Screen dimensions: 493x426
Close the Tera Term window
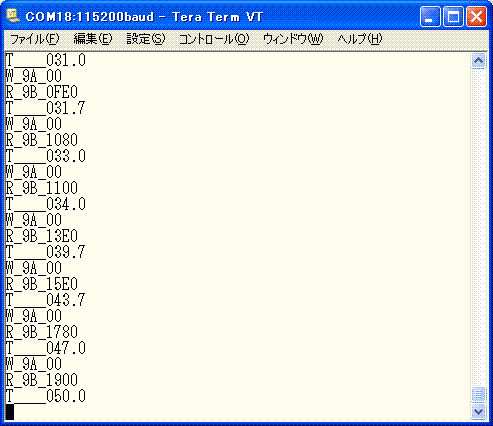(476, 17)
